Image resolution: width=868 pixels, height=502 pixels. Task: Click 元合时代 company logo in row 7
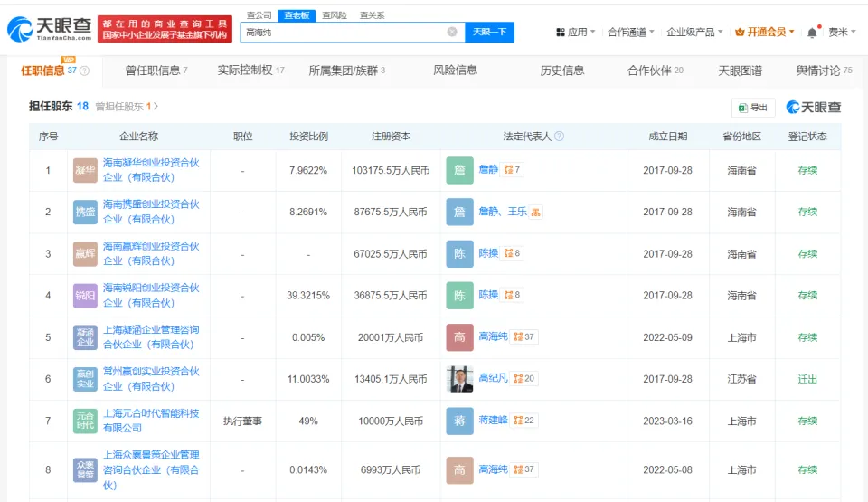pyautogui.click(x=85, y=421)
